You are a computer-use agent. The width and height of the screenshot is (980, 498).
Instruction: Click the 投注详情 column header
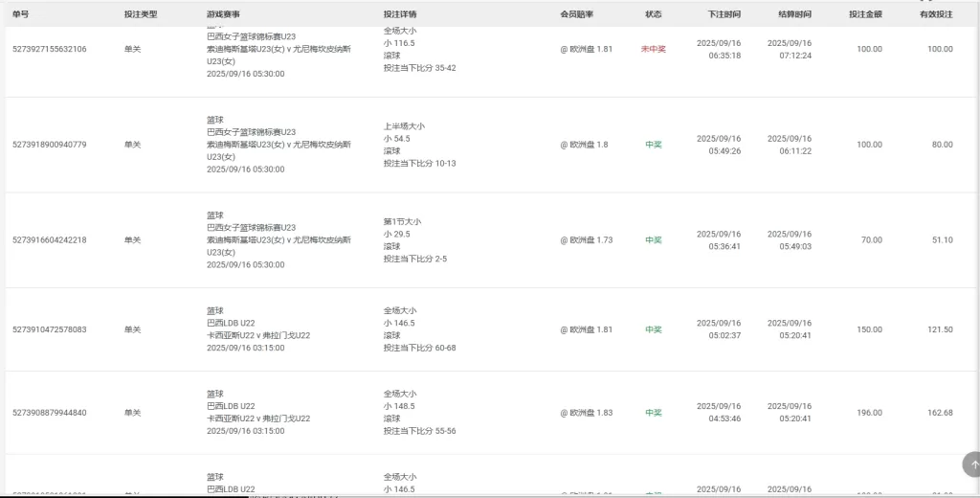(399, 14)
